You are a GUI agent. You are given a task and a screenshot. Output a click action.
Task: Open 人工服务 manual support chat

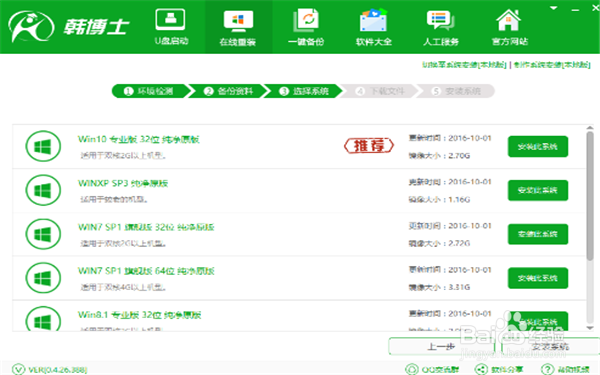(x=441, y=27)
